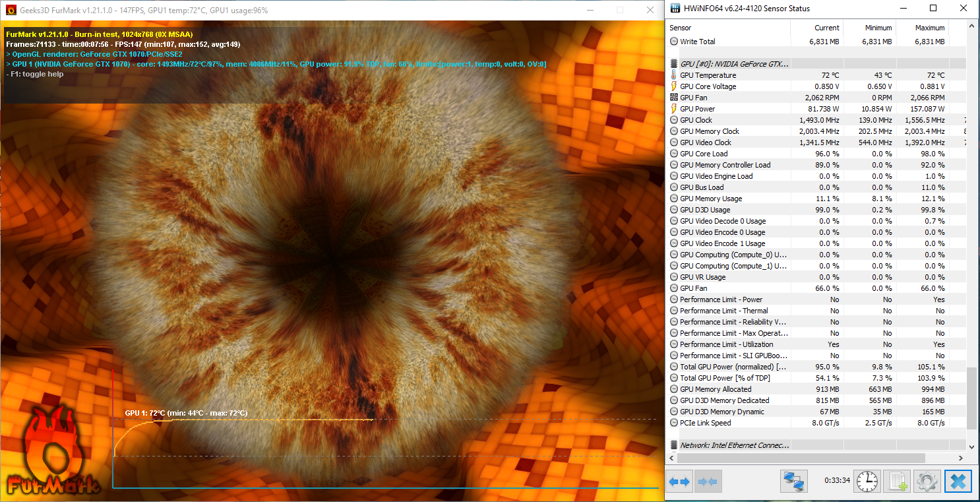The width and height of the screenshot is (980, 502).
Task: Maximize the HWiNFO64 Sensor Status window
Action: [x=933, y=9]
